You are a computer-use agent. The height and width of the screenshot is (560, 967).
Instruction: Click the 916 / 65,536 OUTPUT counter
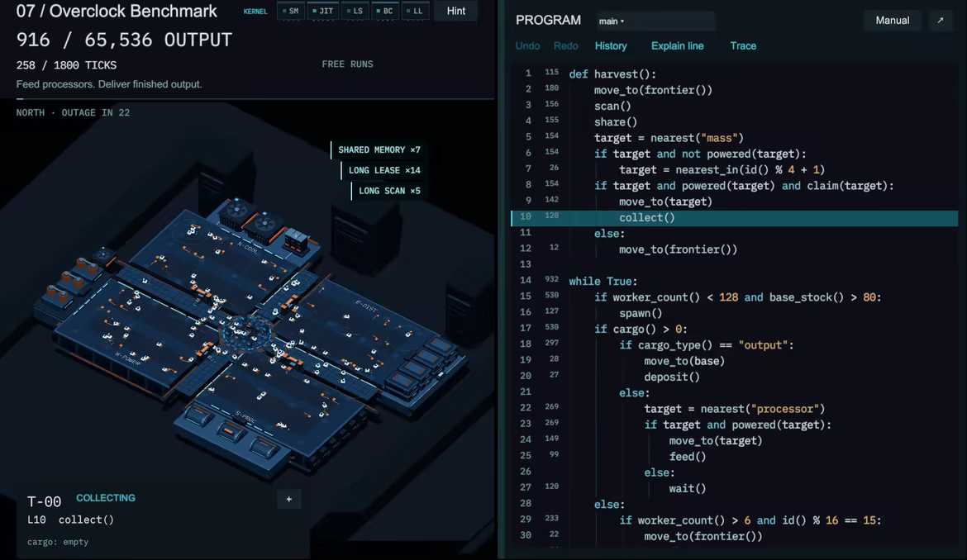124,40
